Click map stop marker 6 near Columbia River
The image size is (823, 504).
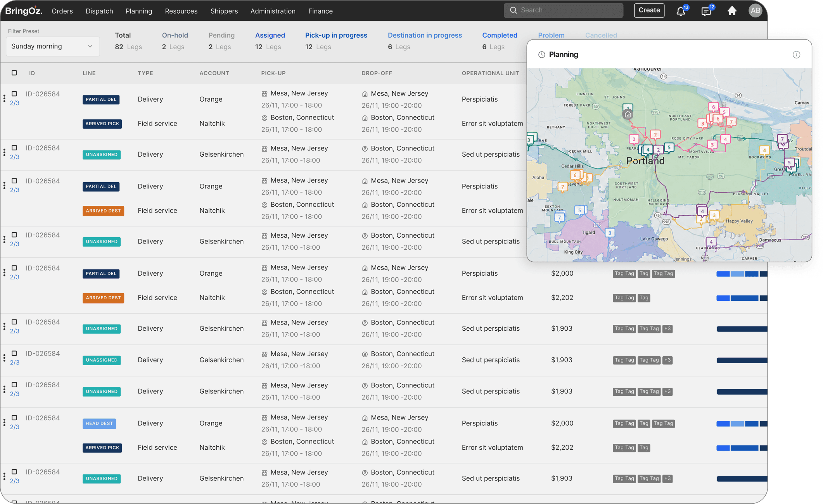click(713, 107)
